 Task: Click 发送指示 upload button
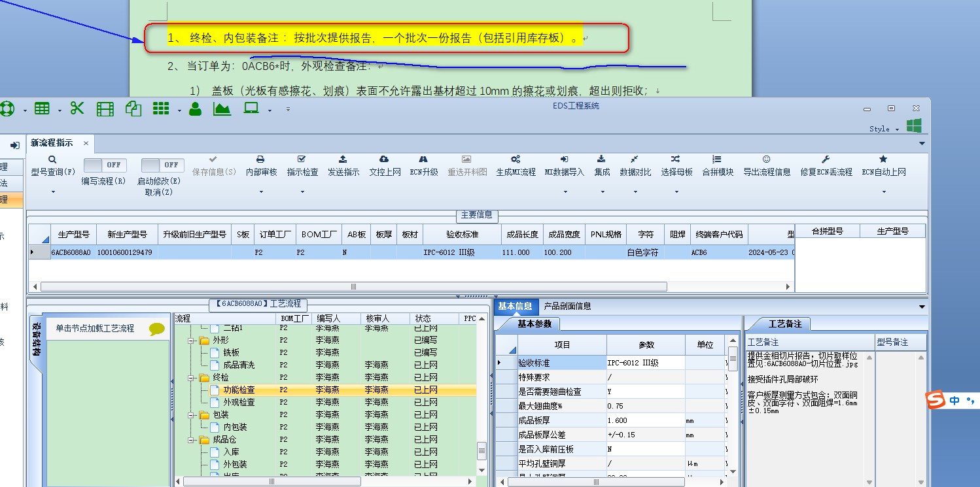coord(343,166)
